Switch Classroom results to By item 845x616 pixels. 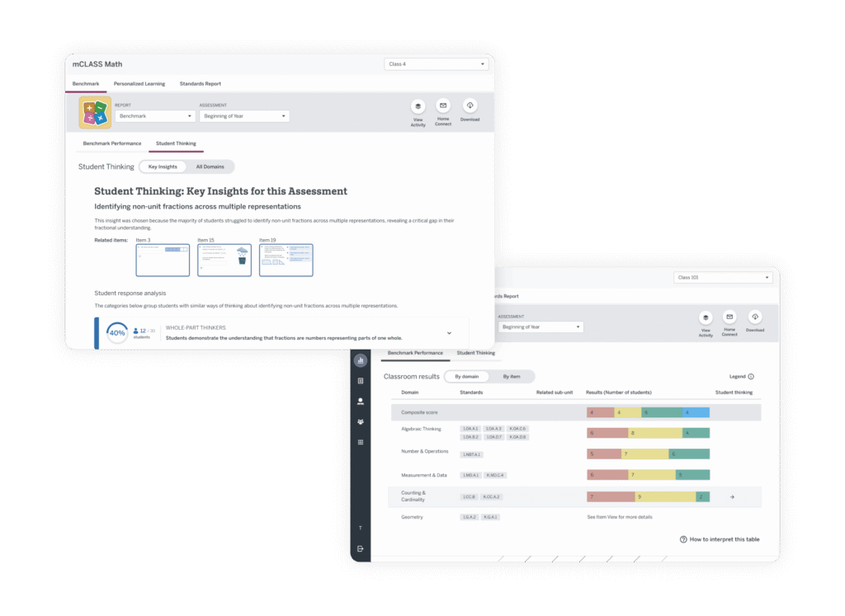click(512, 376)
